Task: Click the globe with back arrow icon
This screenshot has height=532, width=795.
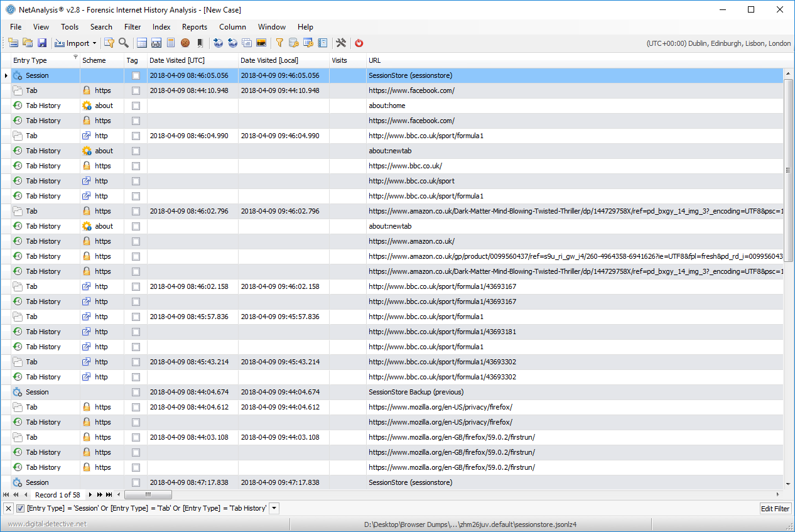Action: pyautogui.click(x=232, y=43)
